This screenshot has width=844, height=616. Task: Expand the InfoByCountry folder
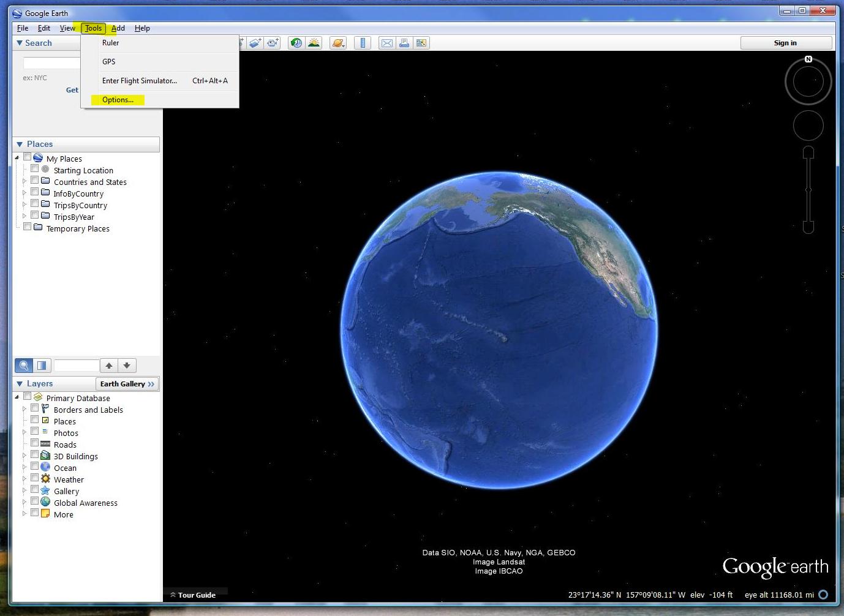(x=24, y=193)
